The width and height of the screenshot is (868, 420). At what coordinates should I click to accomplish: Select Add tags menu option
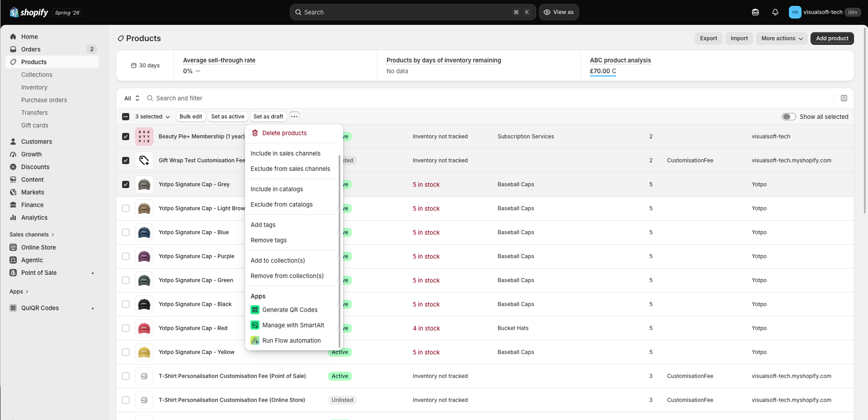[292, 225]
